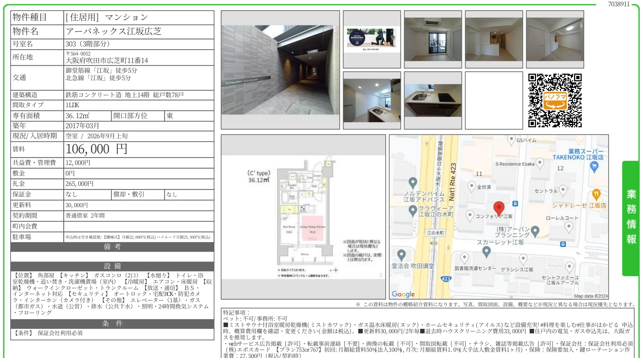Viewport: 644px width, 358px height.
Task: Click the move-in date 2026年9月上旬
Action: 107,136
